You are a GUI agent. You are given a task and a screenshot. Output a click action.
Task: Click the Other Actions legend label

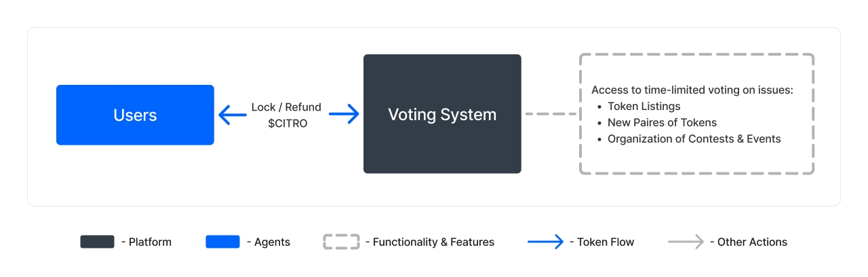[x=751, y=242]
